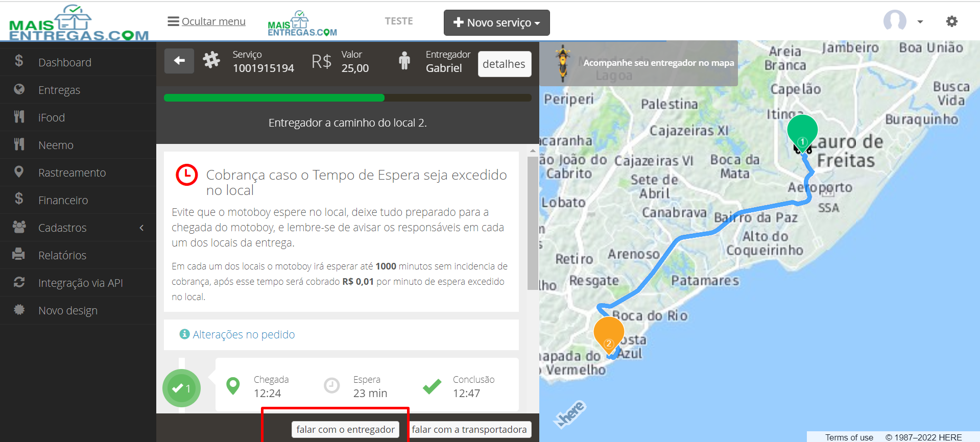This screenshot has width=980, height=442.
Task: Click the Entregador person icon
Action: 404,60
